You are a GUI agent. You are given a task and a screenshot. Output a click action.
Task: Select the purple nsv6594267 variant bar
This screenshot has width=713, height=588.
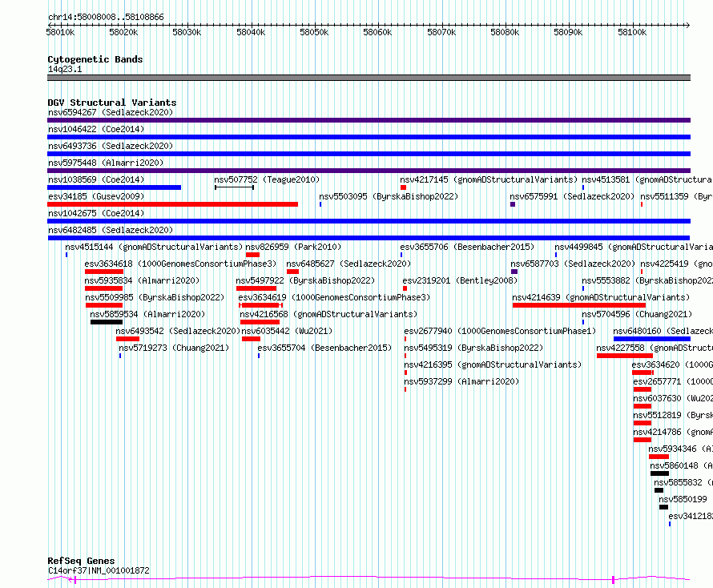coord(369,120)
